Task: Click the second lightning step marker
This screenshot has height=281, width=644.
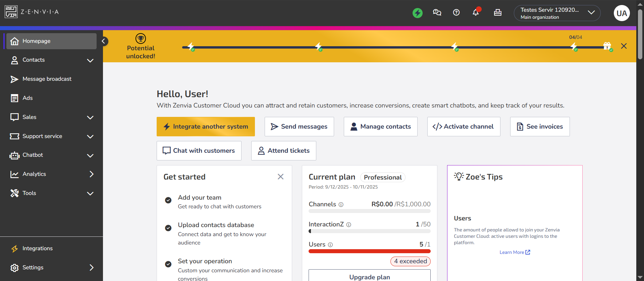Action: click(x=319, y=47)
